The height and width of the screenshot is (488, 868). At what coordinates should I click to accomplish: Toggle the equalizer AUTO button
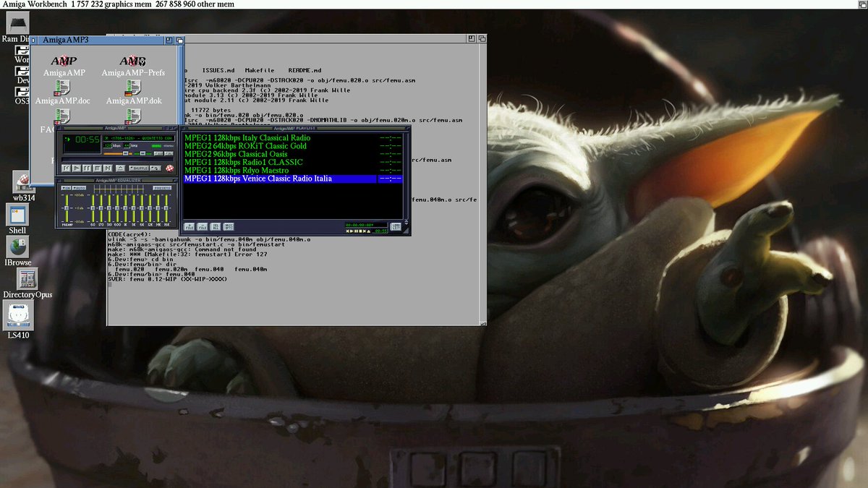[79, 188]
